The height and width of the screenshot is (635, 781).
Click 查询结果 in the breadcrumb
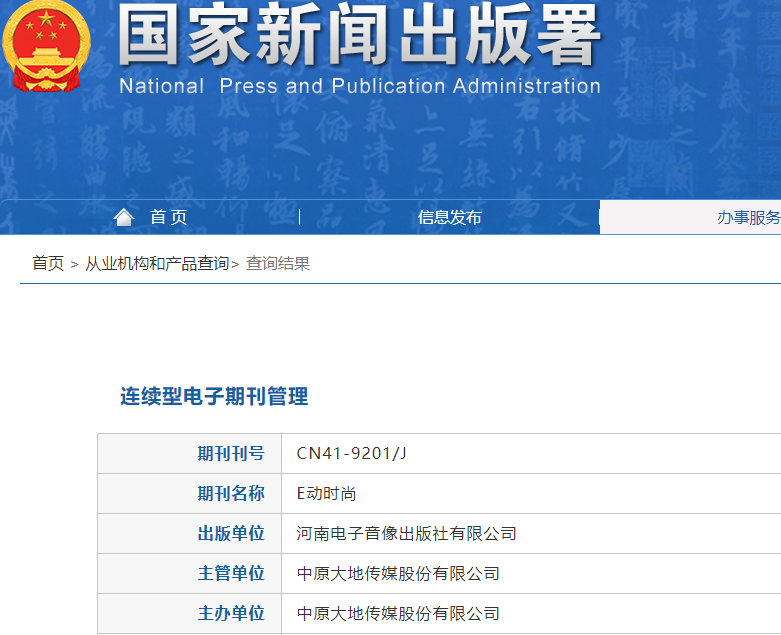pos(278,263)
